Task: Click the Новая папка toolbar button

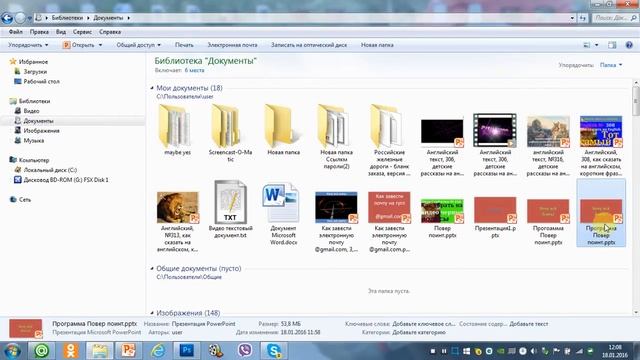Action: click(377, 45)
